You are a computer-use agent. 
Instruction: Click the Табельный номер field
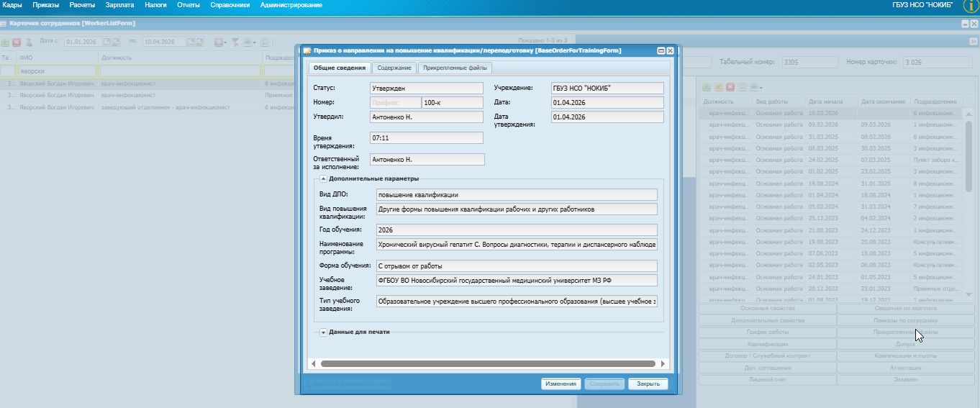click(809, 63)
